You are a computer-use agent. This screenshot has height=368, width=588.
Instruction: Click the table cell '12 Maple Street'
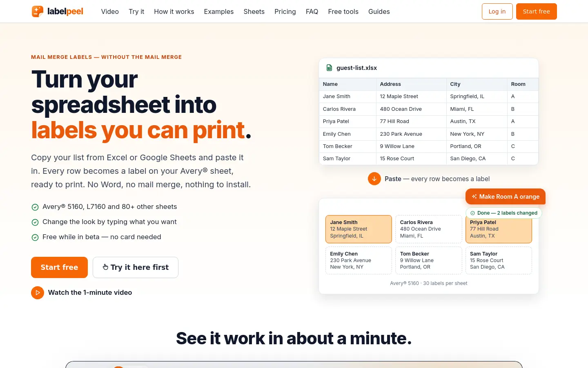point(411,96)
